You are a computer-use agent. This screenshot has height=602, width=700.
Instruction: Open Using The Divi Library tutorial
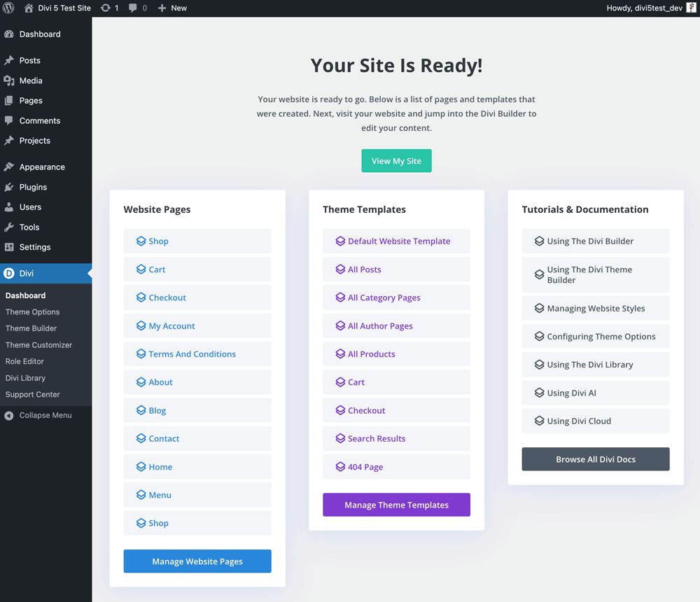click(x=596, y=365)
